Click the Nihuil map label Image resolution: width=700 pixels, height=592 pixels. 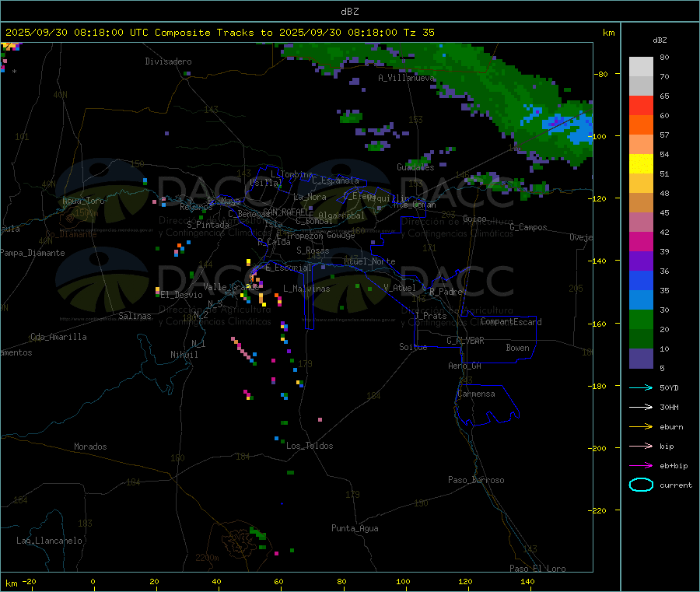(x=184, y=355)
